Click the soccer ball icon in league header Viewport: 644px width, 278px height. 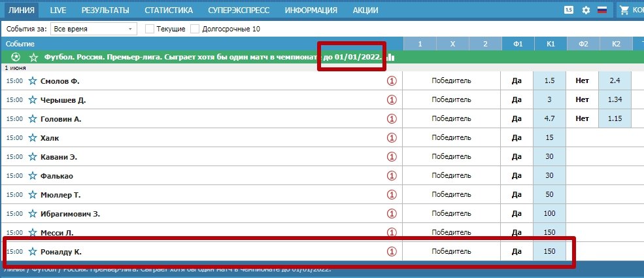coord(16,58)
